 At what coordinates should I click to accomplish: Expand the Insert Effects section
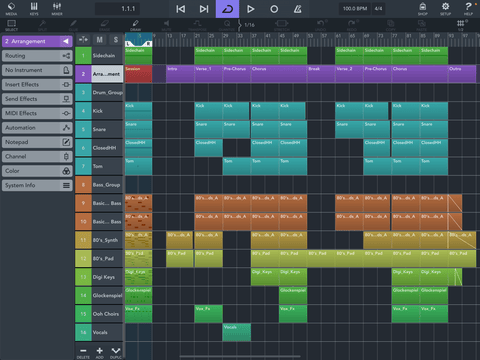click(37, 84)
